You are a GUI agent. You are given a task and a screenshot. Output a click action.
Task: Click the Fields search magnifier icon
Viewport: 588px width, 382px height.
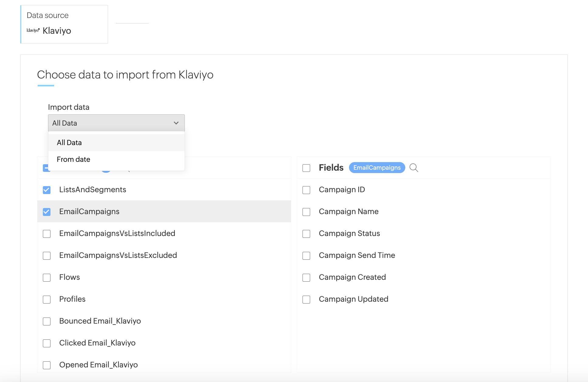pos(413,168)
